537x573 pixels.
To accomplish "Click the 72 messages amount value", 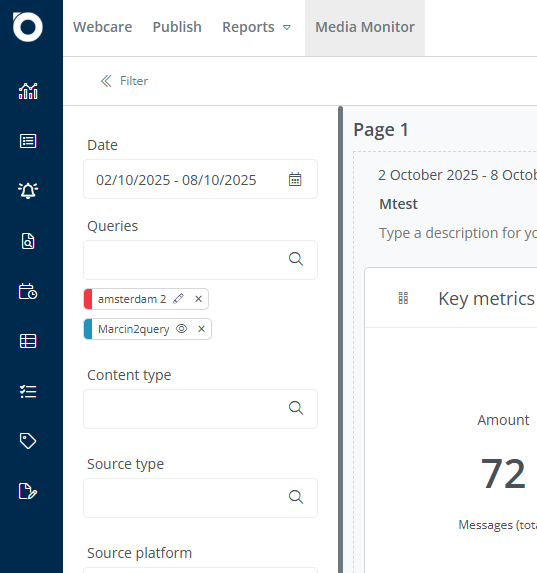I will pyautogui.click(x=503, y=473).
